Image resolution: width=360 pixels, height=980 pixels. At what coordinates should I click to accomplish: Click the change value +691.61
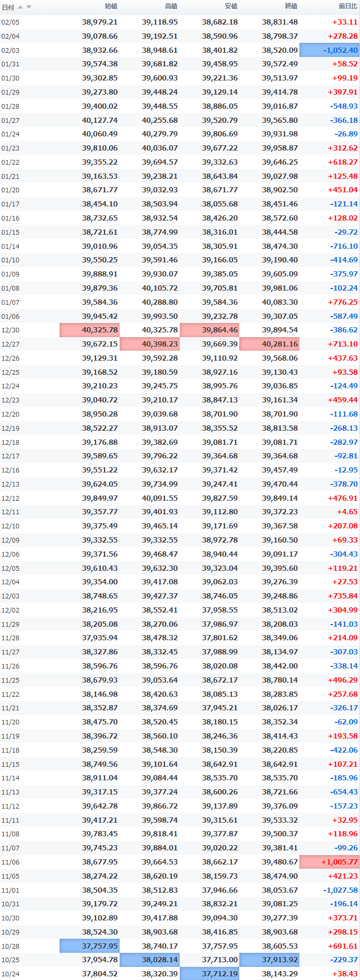343,946
